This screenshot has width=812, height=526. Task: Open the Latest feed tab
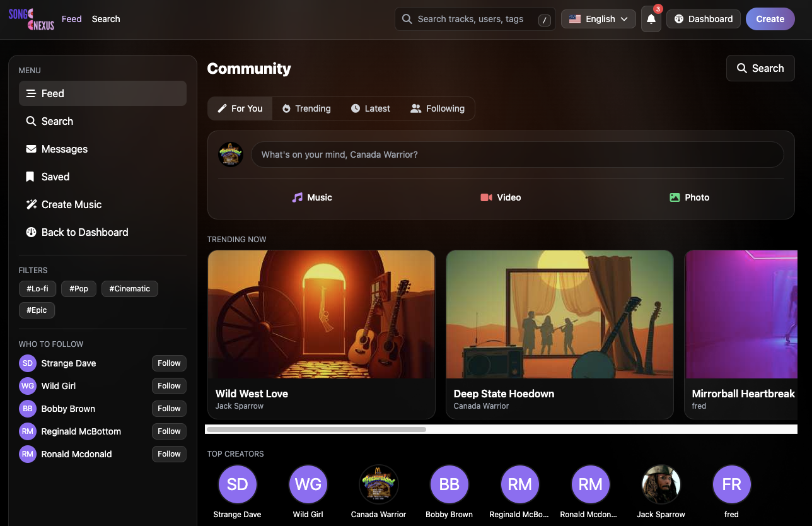(x=370, y=108)
